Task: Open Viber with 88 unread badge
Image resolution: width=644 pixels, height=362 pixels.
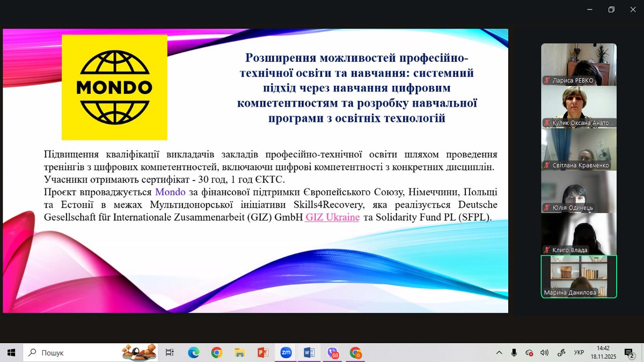Action: pyautogui.click(x=332, y=352)
